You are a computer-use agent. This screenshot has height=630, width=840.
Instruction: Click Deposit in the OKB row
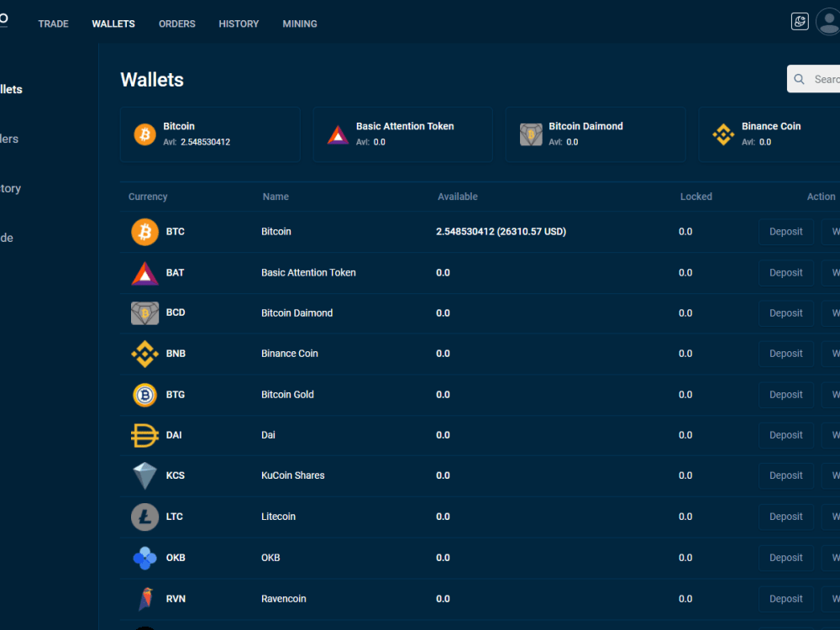click(786, 559)
